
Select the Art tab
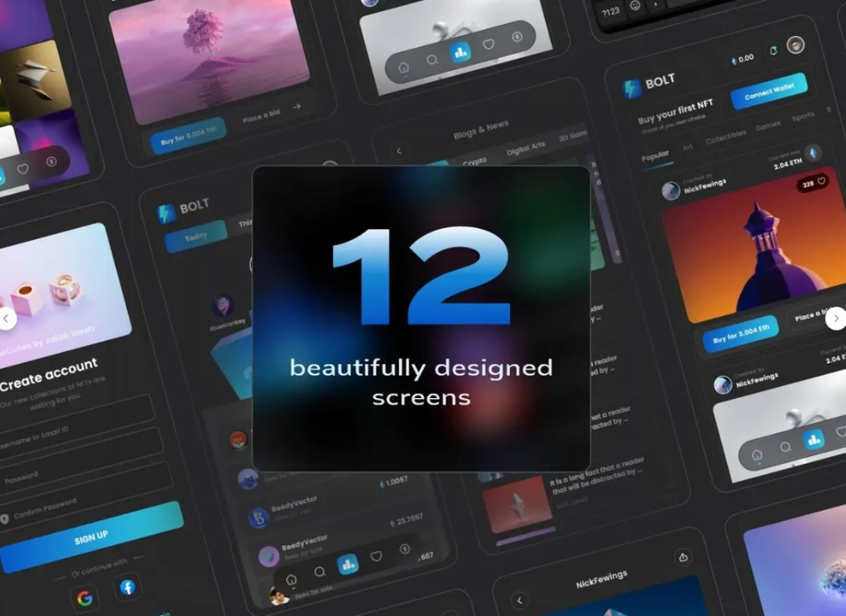(x=688, y=147)
